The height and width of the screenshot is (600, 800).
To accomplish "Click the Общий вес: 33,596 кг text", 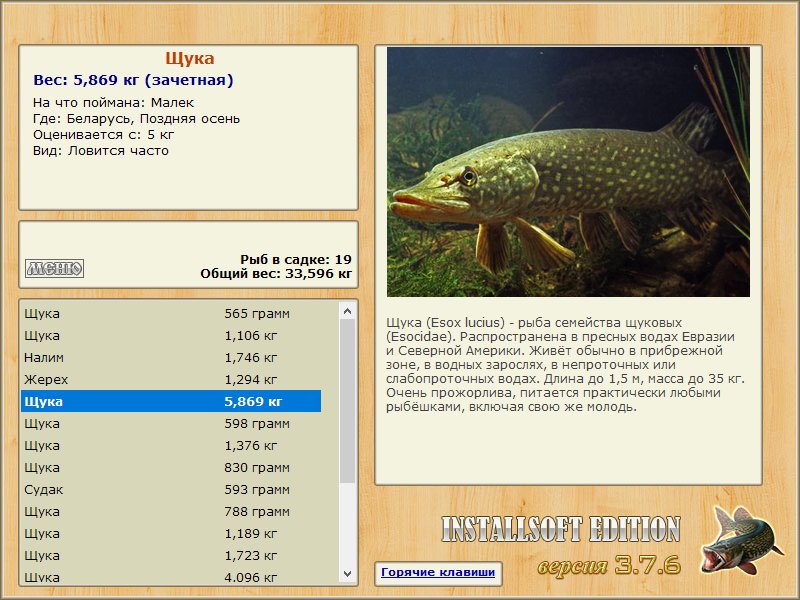I will [276, 274].
